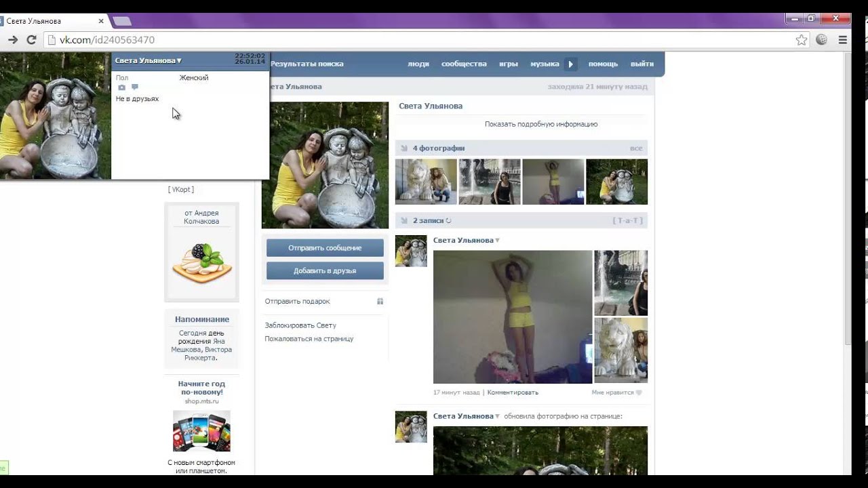Click the Напоминание heading
The height and width of the screenshot is (488, 868).
point(202,319)
